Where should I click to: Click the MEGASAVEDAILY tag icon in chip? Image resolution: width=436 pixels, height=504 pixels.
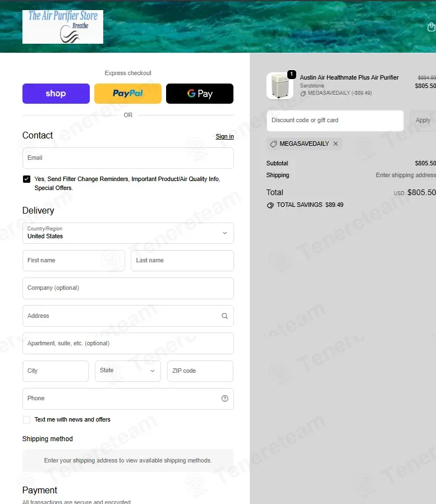[x=273, y=144]
